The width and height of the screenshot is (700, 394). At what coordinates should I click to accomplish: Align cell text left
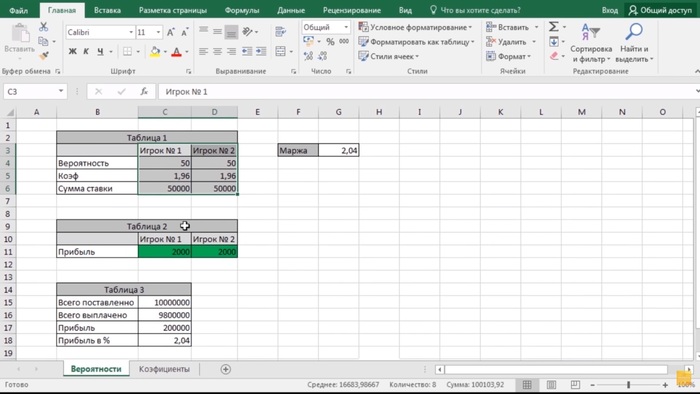204,52
